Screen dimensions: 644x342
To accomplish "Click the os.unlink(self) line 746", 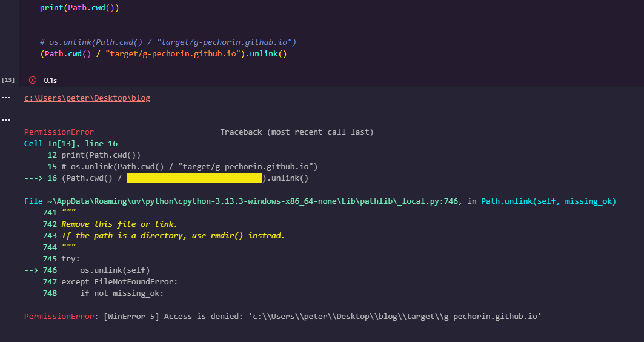I will 115,270.
